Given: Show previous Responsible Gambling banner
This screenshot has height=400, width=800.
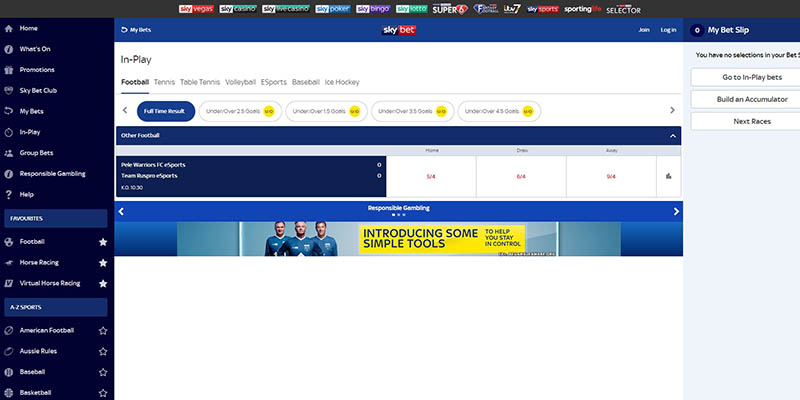Looking at the screenshot, I should click(x=121, y=211).
